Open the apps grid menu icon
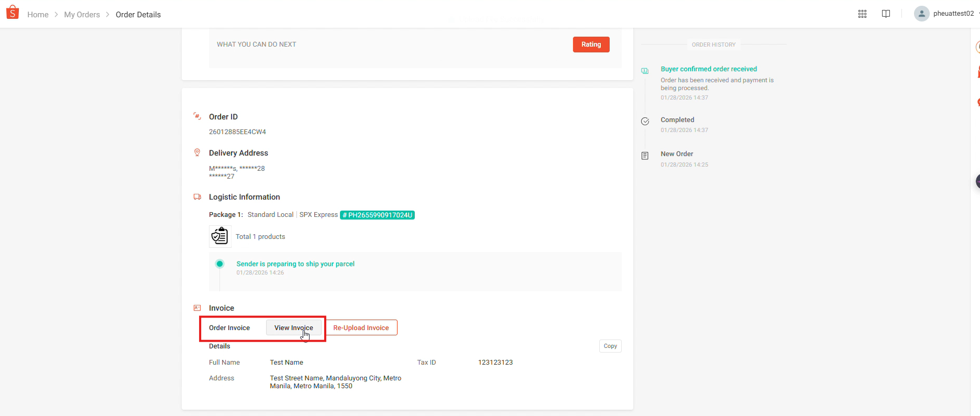 click(862, 14)
